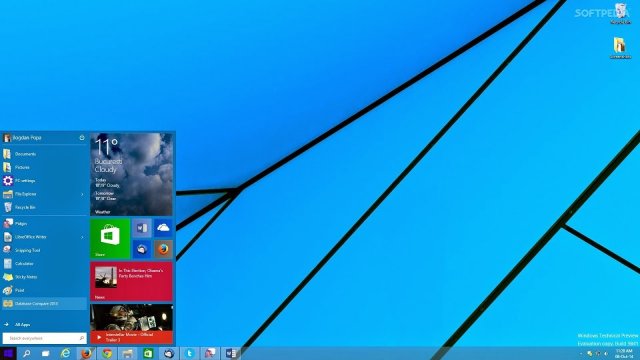Image resolution: width=640 pixels, height=360 pixels.
Task: Open Thunderbird from the taskbar
Action: (x=169, y=353)
